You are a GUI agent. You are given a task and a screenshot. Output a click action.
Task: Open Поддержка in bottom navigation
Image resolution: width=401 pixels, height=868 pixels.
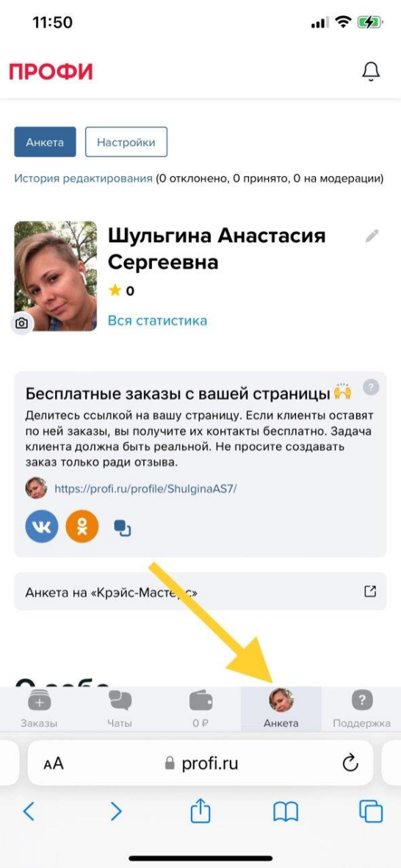361,709
